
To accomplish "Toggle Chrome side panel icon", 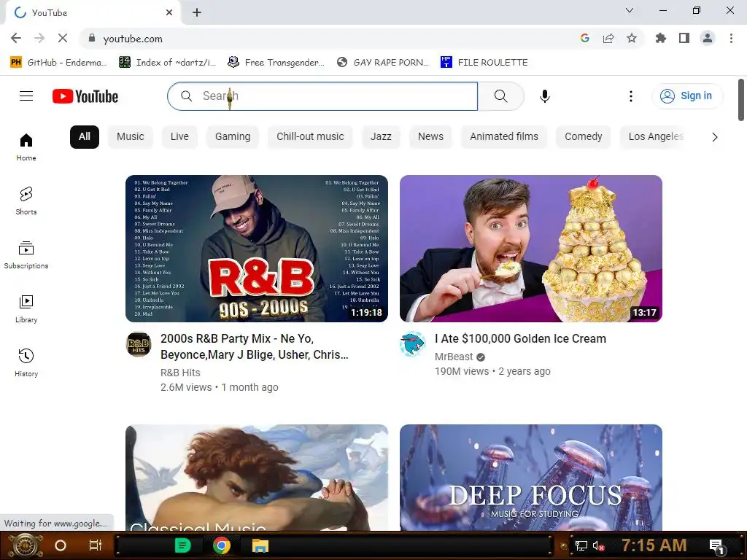I will click(x=684, y=38).
